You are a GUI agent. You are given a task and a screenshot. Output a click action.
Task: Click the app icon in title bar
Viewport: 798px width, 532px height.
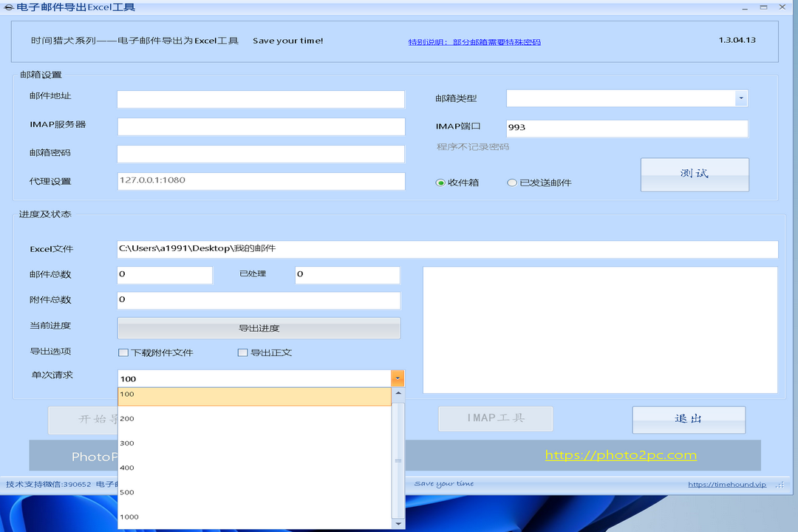8,7
